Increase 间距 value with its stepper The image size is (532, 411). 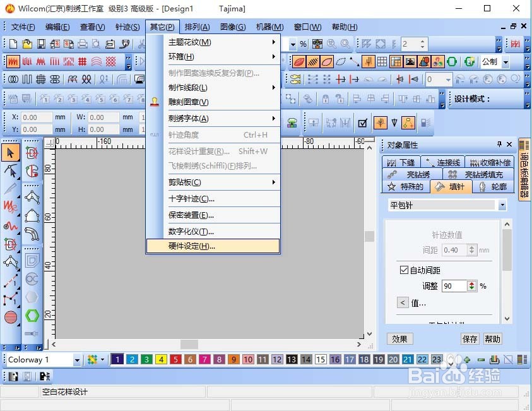pyautogui.click(x=471, y=247)
